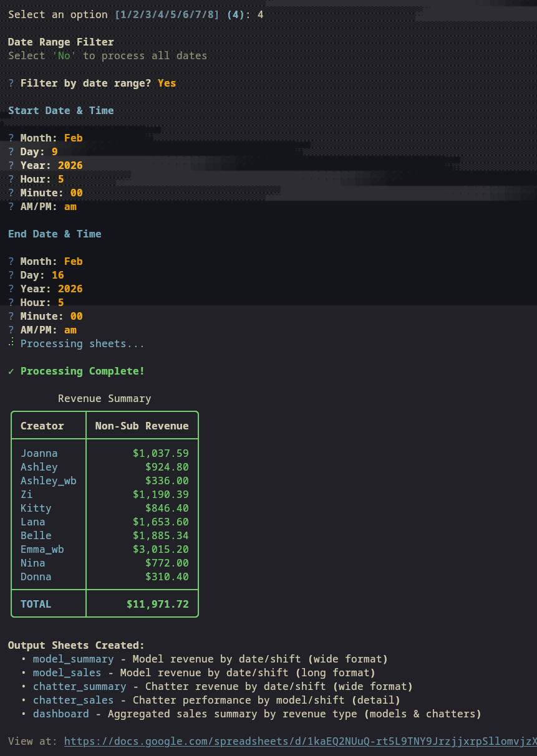Click the green Processing Complete checkmark
Viewport: 537px width, 756px height.
click(x=11, y=371)
